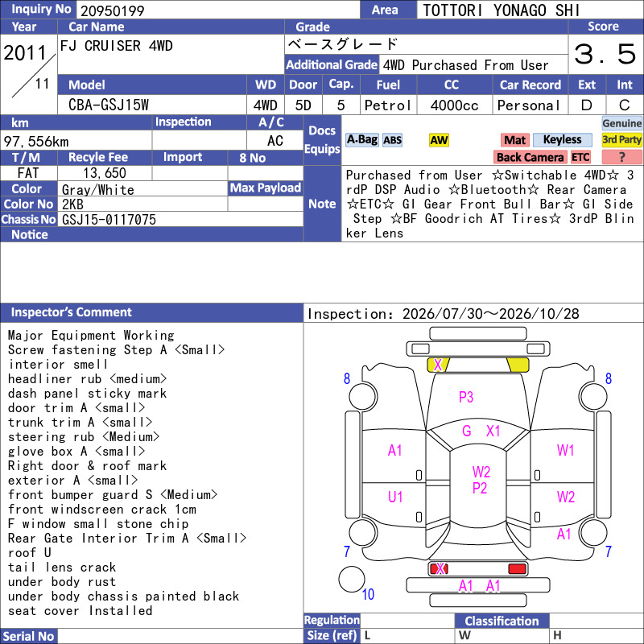Screen dimensions: 644x644
Task: Click the A-Bag equipment badge
Action: tap(361, 140)
